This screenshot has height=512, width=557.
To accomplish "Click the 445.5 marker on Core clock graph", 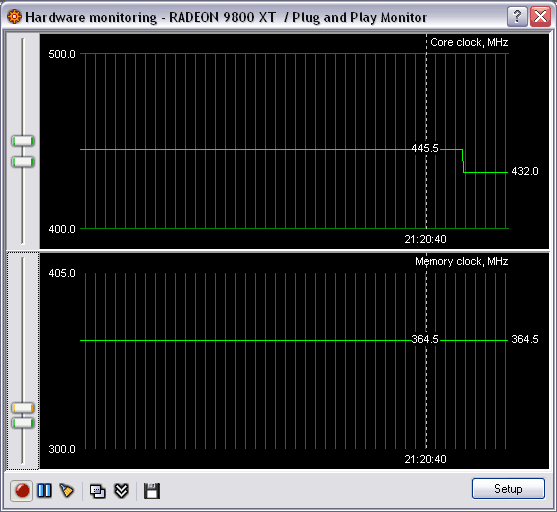I will 425,148.
